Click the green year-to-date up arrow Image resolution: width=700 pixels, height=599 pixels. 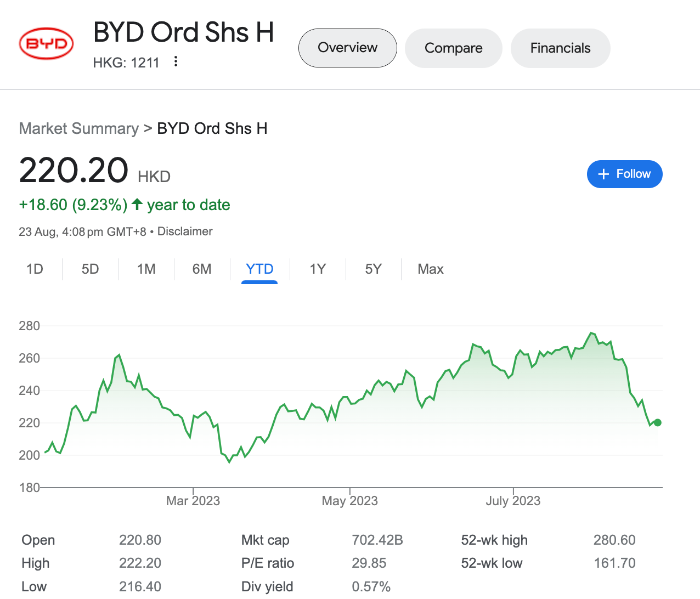coord(137,205)
